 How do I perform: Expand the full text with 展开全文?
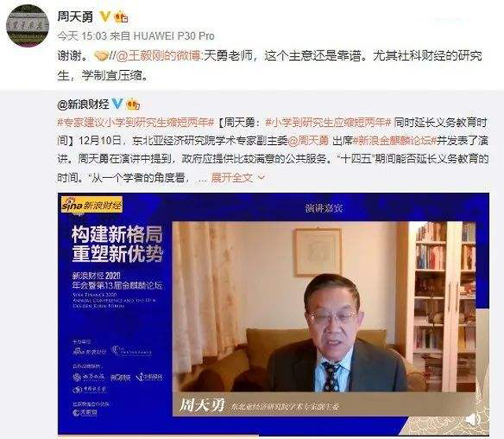[232, 177]
